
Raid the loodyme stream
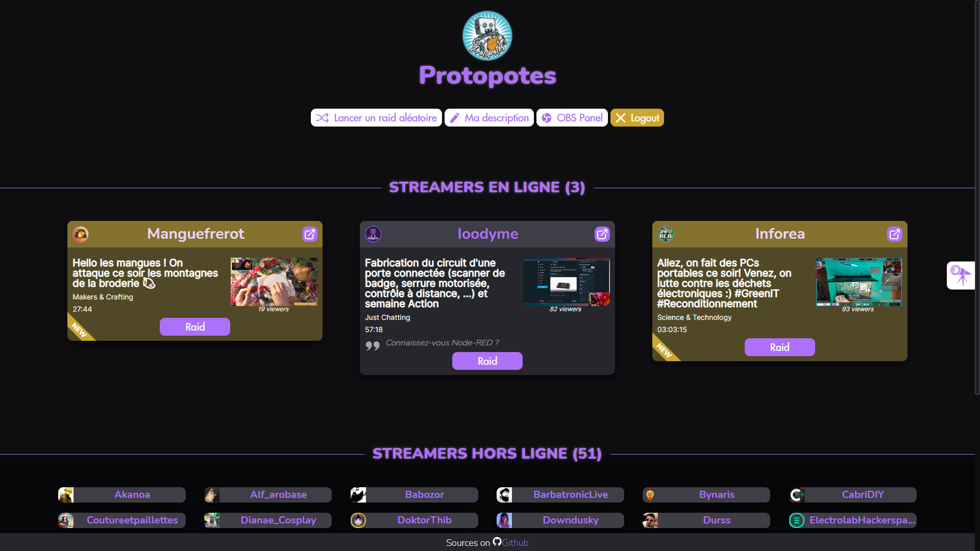[487, 361]
